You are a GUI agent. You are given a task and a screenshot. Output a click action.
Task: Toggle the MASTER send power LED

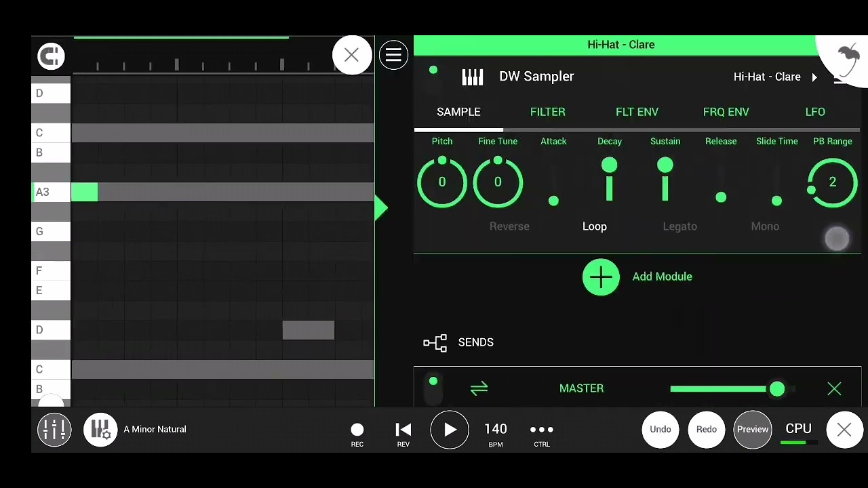tap(433, 382)
